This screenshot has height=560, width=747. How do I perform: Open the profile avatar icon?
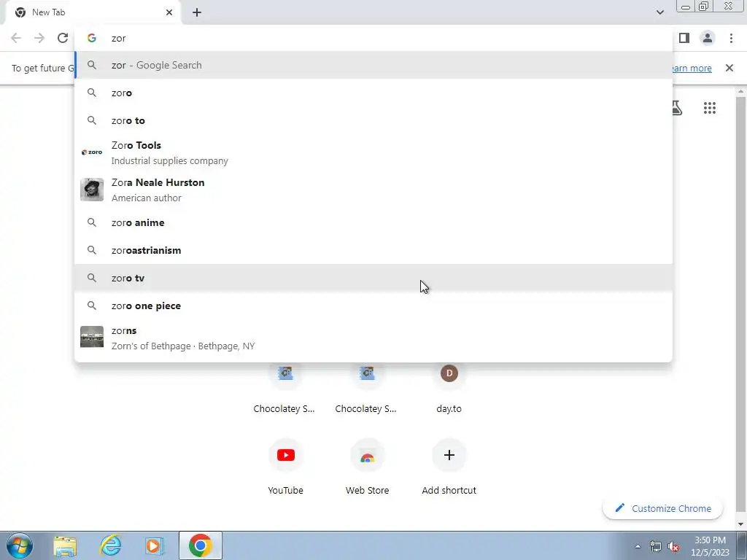[x=708, y=38]
